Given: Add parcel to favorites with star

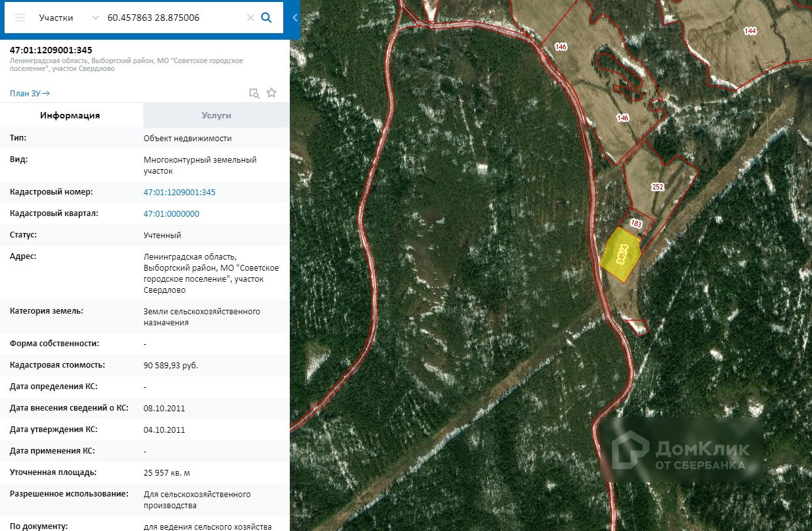Looking at the screenshot, I should (272, 93).
